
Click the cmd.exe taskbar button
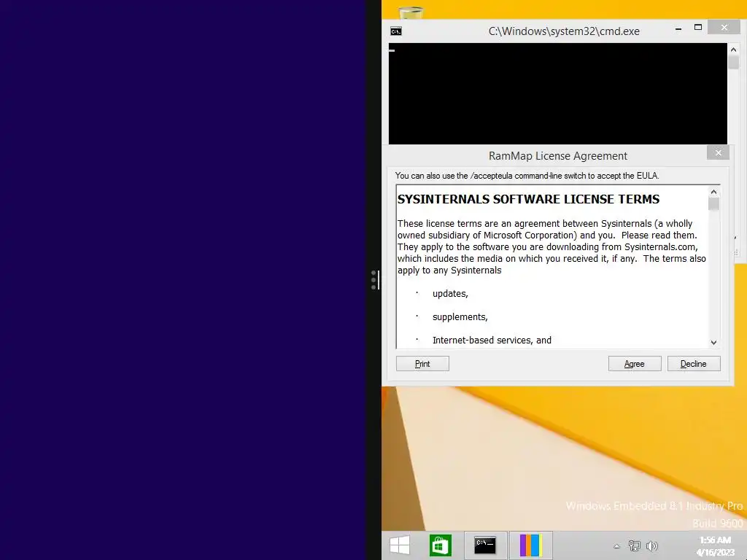coord(485,545)
